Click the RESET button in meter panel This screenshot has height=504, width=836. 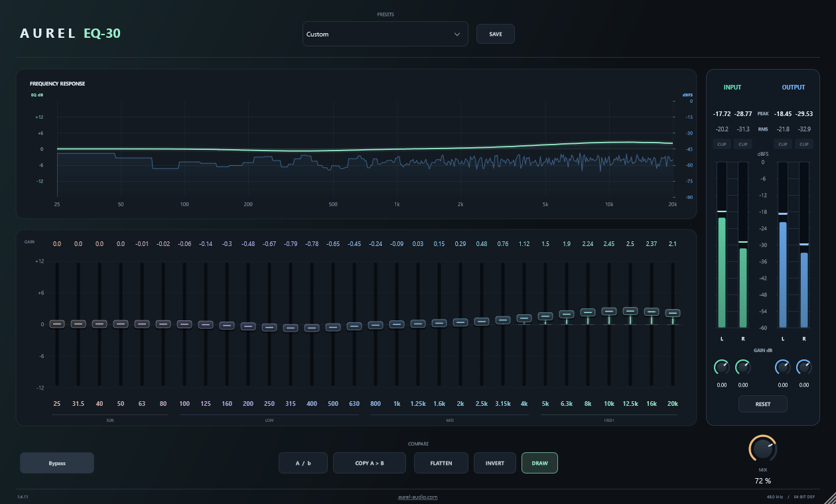(x=763, y=404)
